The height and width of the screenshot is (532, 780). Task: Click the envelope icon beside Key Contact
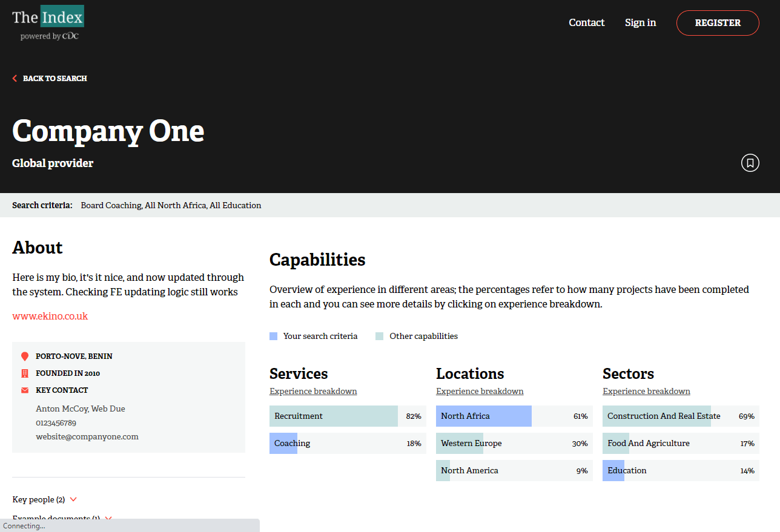[x=25, y=390]
